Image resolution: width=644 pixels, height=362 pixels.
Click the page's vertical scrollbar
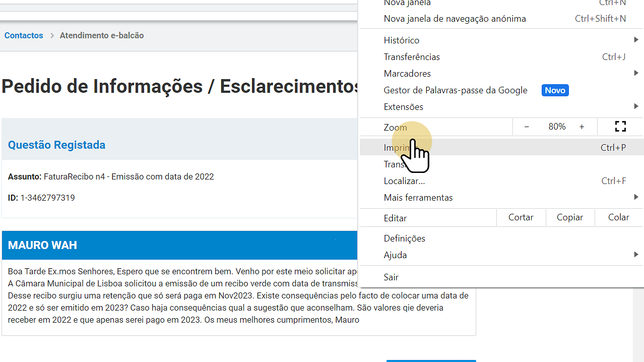638,323
